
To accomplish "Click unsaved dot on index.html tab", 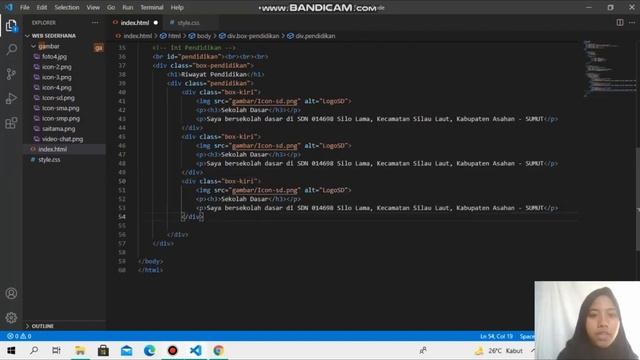I will click(x=156, y=23).
